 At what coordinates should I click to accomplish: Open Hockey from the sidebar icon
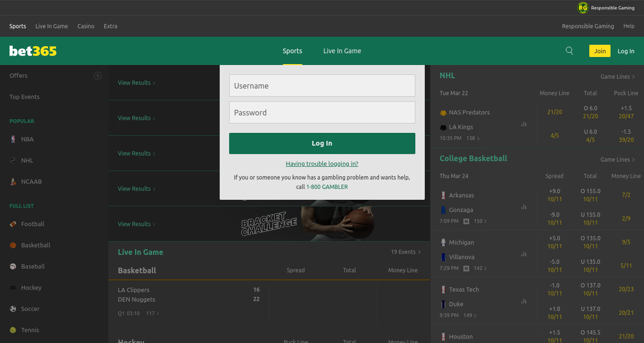pyautogui.click(x=13, y=287)
